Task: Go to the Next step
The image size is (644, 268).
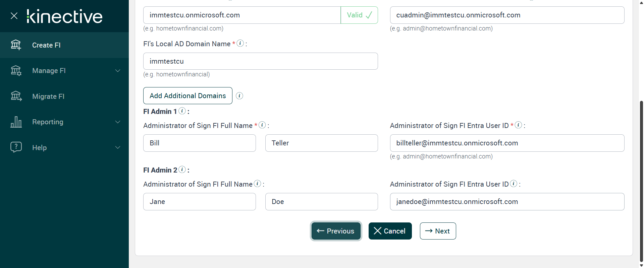Action: point(438,231)
